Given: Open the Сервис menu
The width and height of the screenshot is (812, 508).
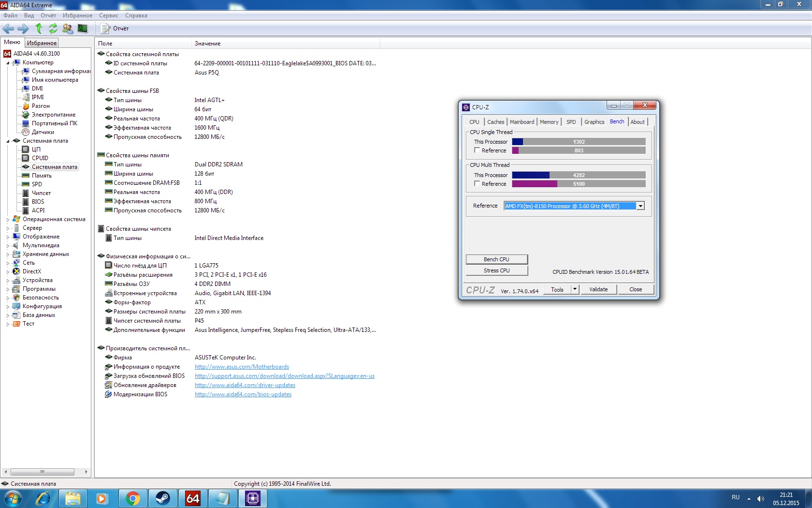Looking at the screenshot, I should pos(109,15).
